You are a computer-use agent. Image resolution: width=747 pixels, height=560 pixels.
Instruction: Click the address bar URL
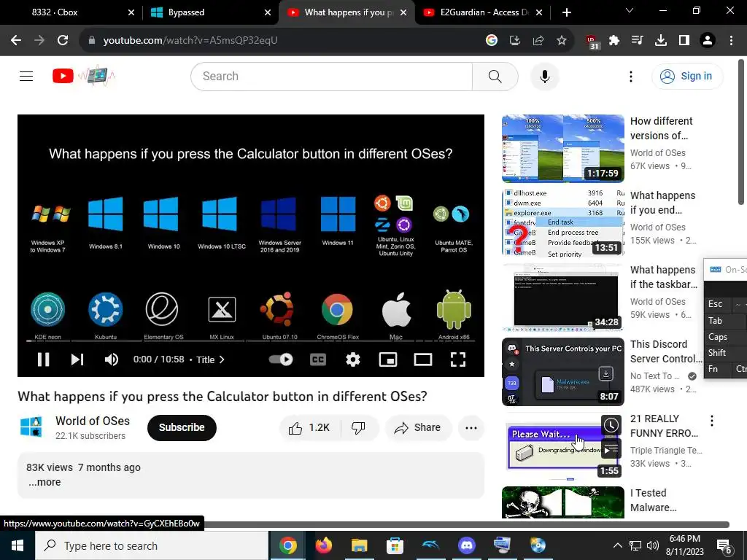click(190, 41)
